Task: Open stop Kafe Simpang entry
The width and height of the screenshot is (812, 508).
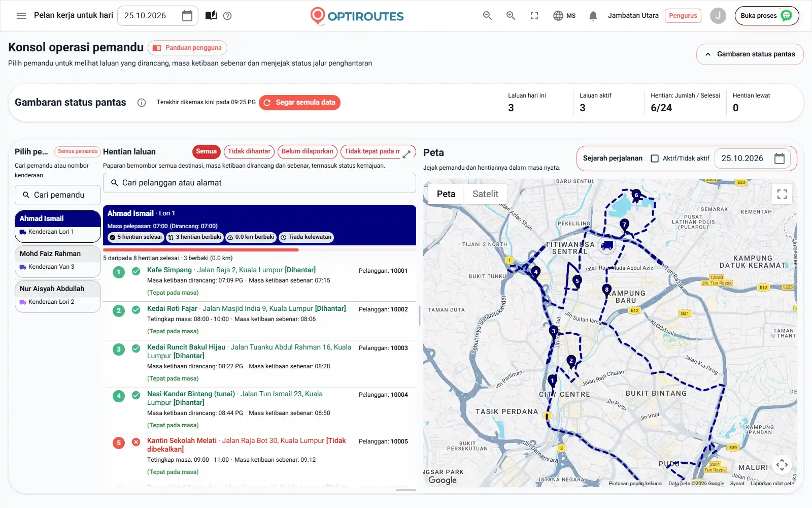Action: click(259, 281)
